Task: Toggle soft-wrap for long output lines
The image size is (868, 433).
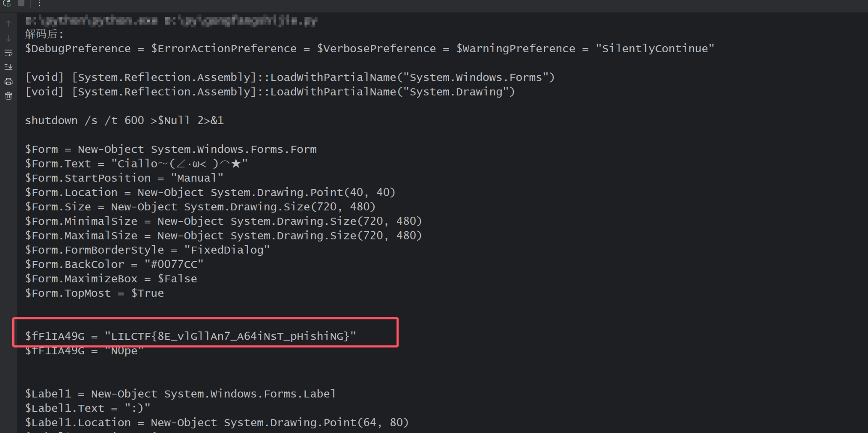Action: point(8,53)
